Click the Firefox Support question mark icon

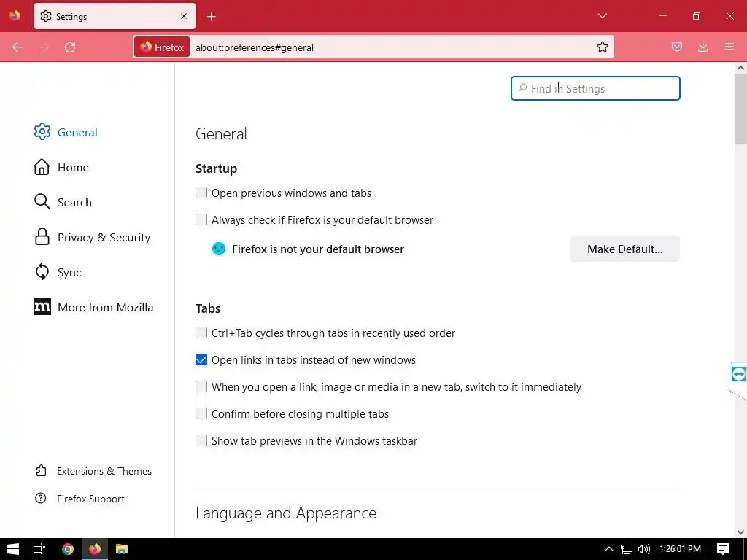point(41,499)
